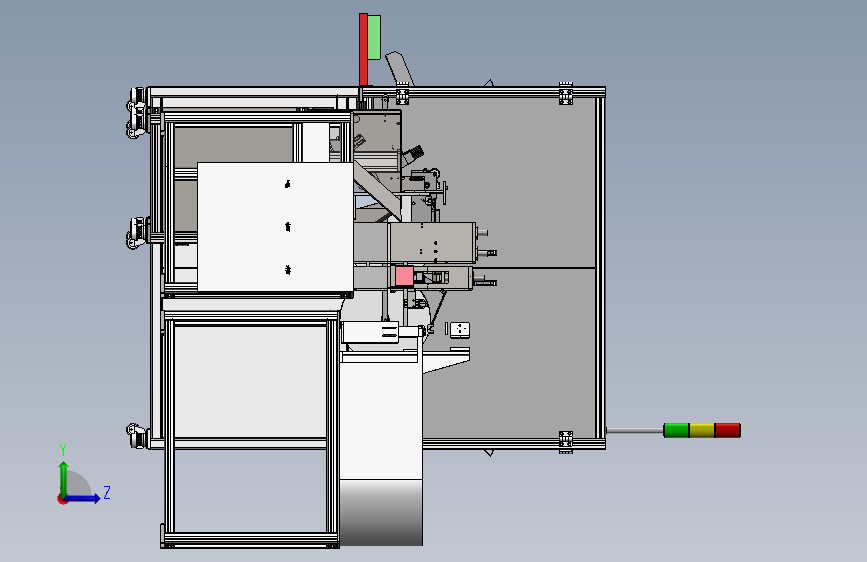The width and height of the screenshot is (867, 562).
Task: Select the bottom-left caster wheel of the frame
Action: [137, 436]
